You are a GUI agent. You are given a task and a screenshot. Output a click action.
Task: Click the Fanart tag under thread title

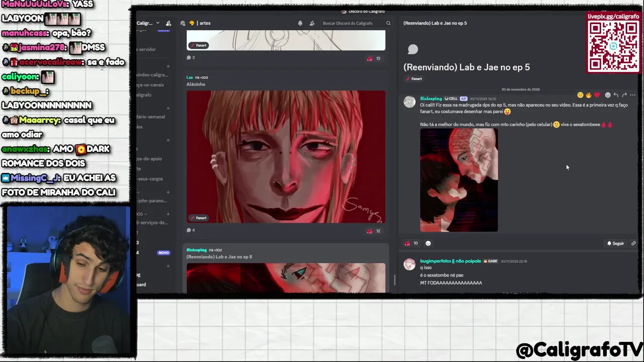(415, 78)
